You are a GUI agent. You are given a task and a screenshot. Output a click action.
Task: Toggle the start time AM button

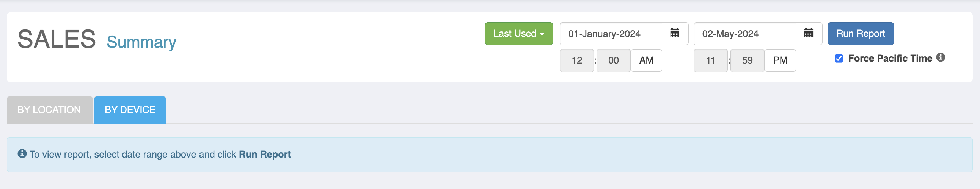click(646, 60)
